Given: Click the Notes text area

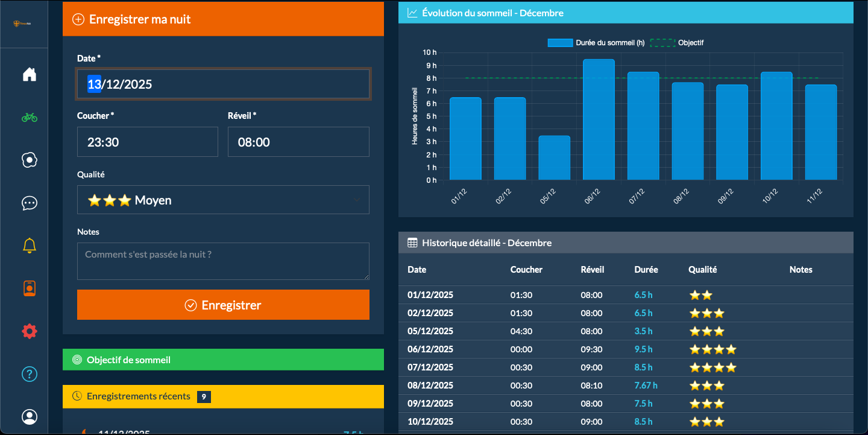Looking at the screenshot, I should (223, 261).
